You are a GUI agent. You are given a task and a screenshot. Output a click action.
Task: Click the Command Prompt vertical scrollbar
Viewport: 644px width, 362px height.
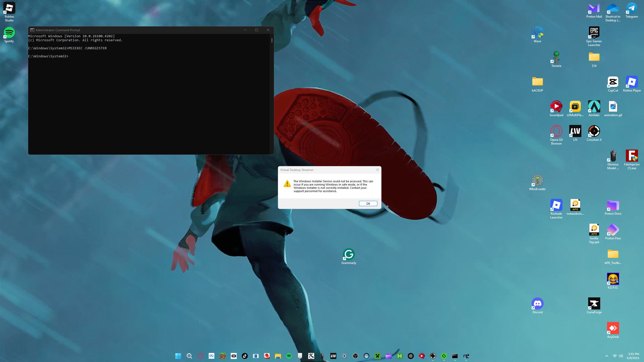[x=272, y=96]
